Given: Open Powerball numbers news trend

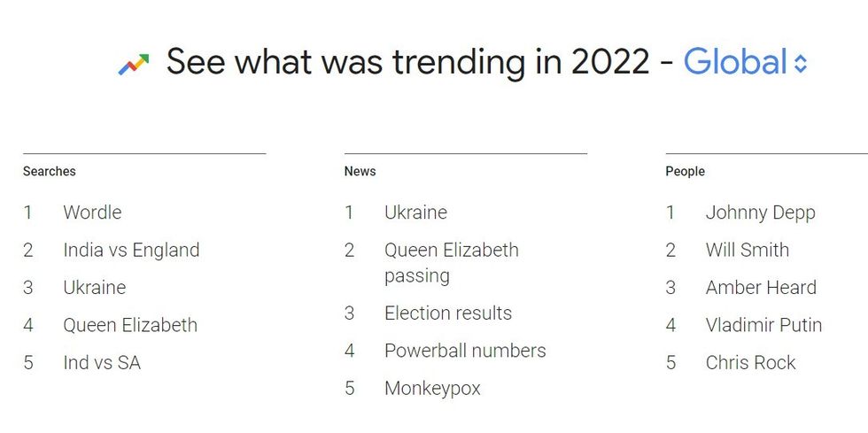Looking at the screenshot, I should point(465,351).
